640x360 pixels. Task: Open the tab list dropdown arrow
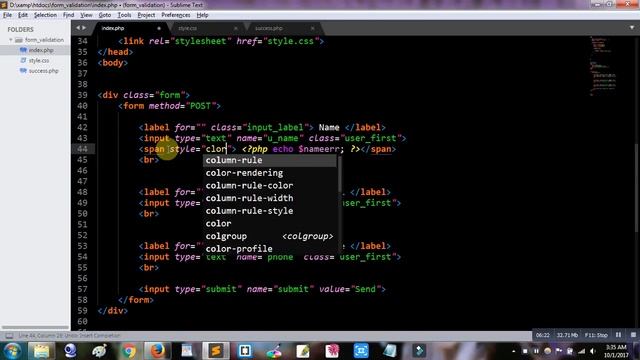[x=632, y=28]
